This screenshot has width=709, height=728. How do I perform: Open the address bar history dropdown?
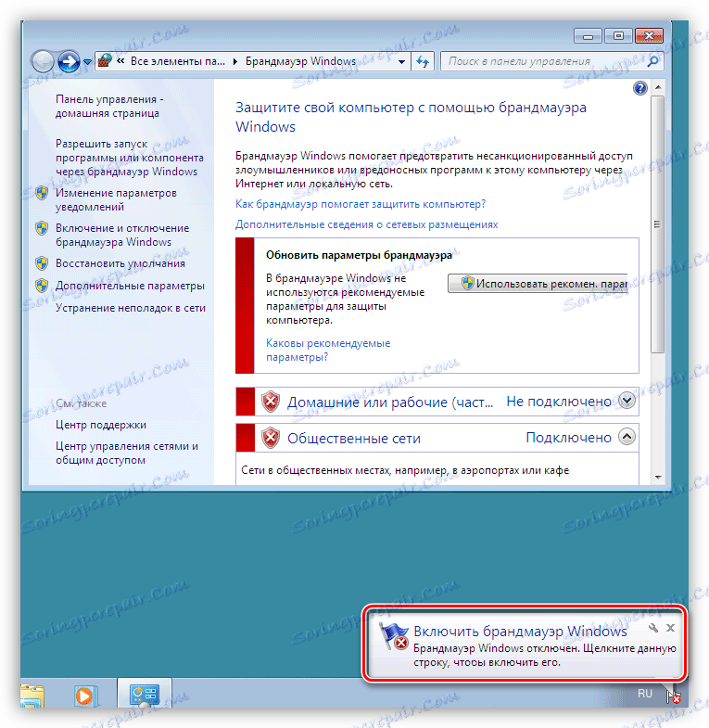tap(402, 62)
